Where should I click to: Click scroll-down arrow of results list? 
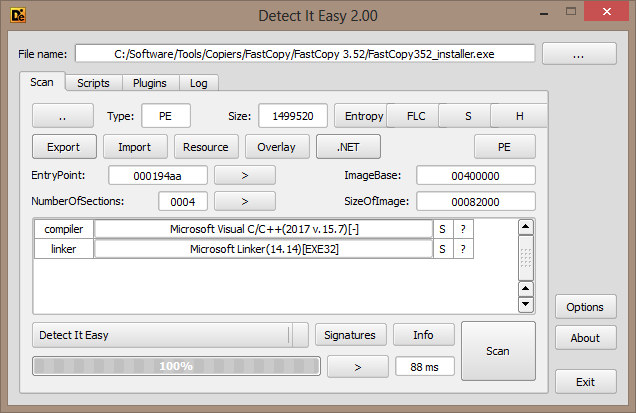coord(526,304)
